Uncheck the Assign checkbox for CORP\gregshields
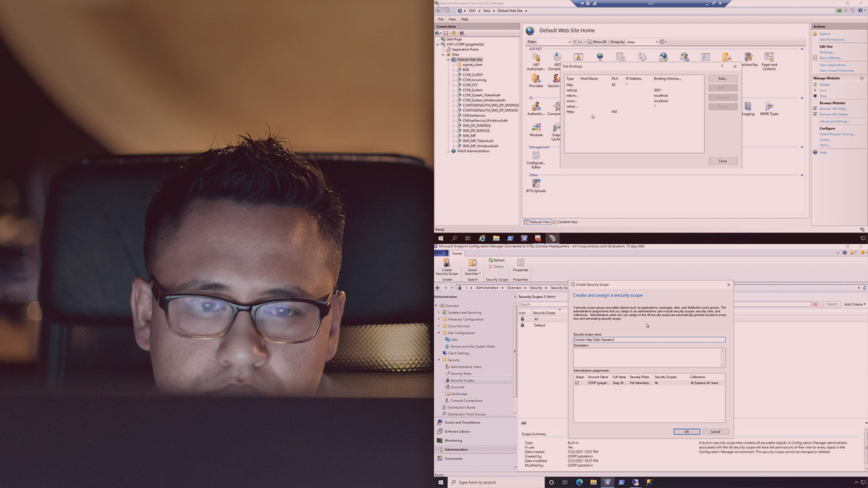The image size is (868, 488). click(577, 383)
